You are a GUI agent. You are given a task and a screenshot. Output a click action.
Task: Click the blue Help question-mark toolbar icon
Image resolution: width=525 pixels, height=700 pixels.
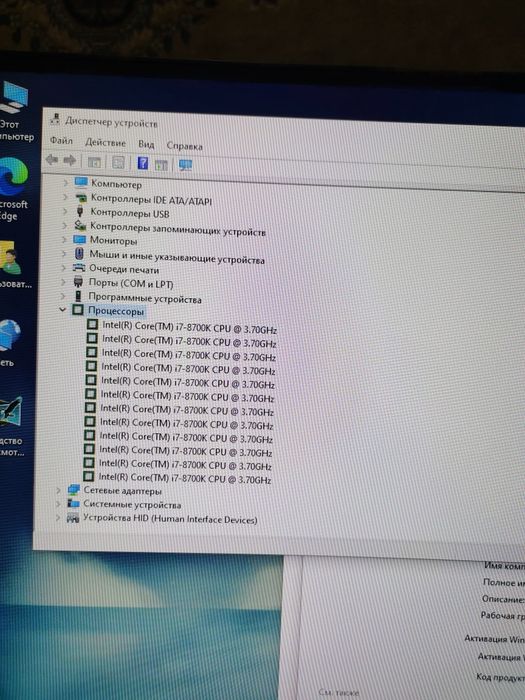(x=143, y=162)
